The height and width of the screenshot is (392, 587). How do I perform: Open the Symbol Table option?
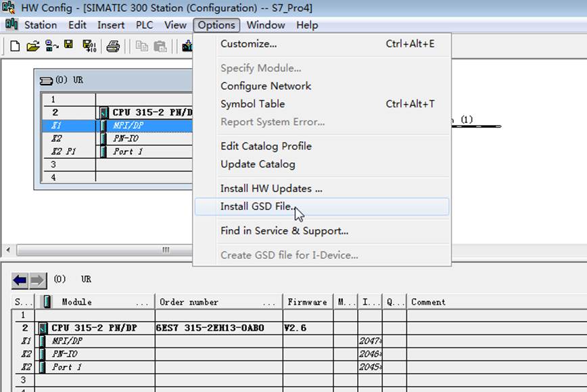[253, 103]
